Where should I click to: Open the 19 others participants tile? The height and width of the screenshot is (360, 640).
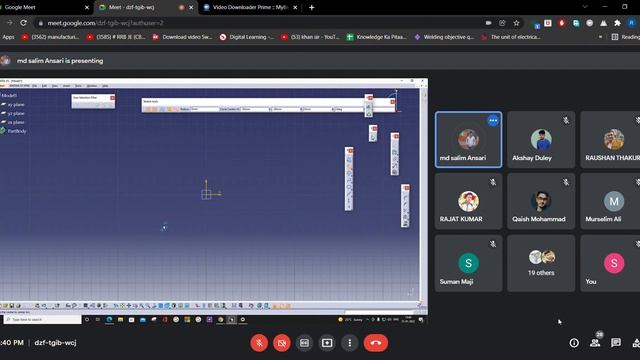tap(541, 263)
